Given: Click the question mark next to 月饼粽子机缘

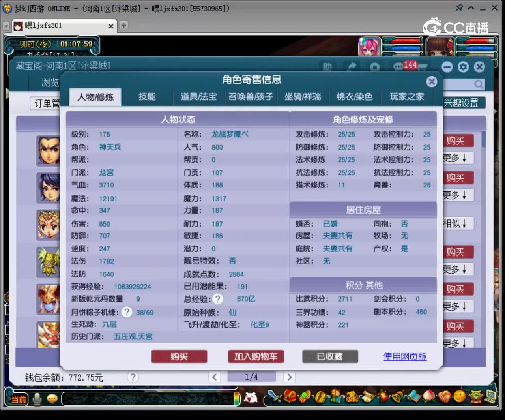Looking at the screenshot, I should point(126,312).
